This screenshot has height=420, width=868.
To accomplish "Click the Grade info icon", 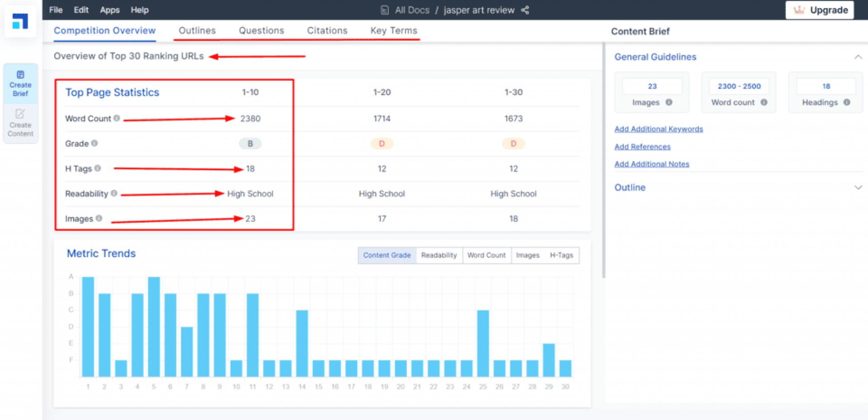I will [94, 143].
